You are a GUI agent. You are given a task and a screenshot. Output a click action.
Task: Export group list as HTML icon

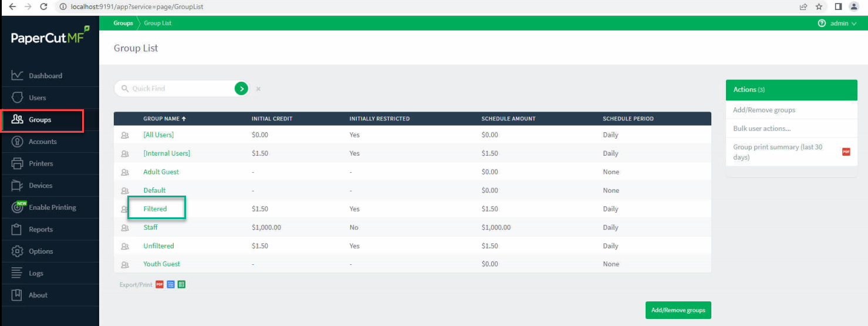170,285
